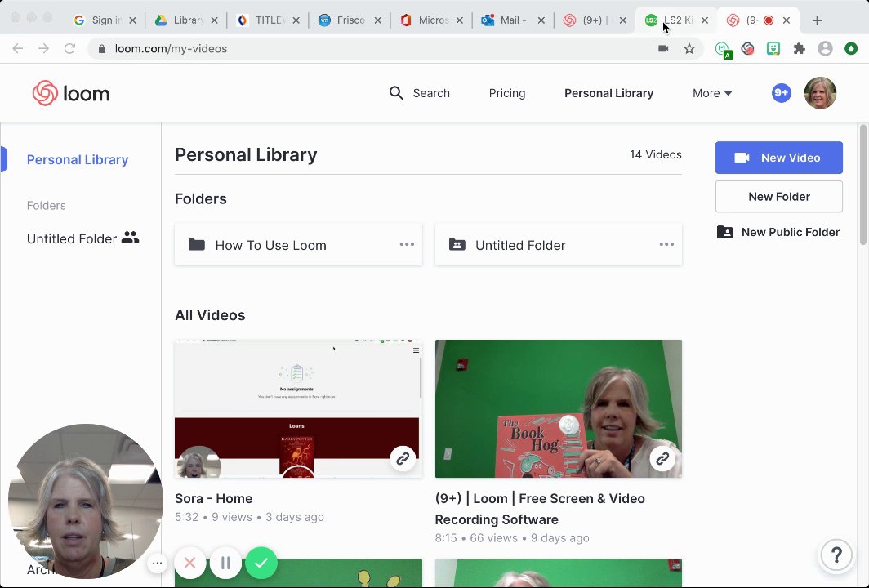Image resolution: width=869 pixels, height=588 pixels.
Task: Click the Loom extension icon in toolbar
Action: (x=747, y=49)
